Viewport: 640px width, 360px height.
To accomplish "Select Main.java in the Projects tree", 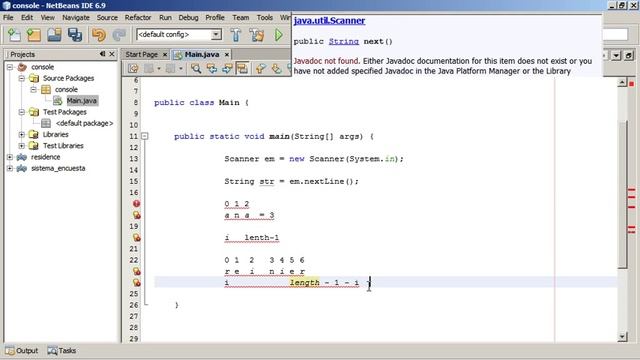I will click(x=82, y=100).
